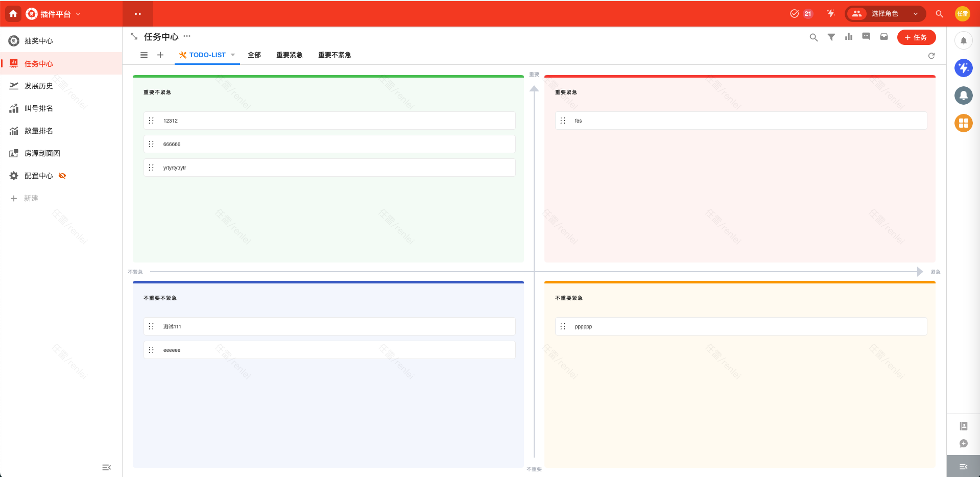Open the orange grid apps icon
Image resolution: width=980 pixels, height=477 pixels.
click(x=963, y=123)
